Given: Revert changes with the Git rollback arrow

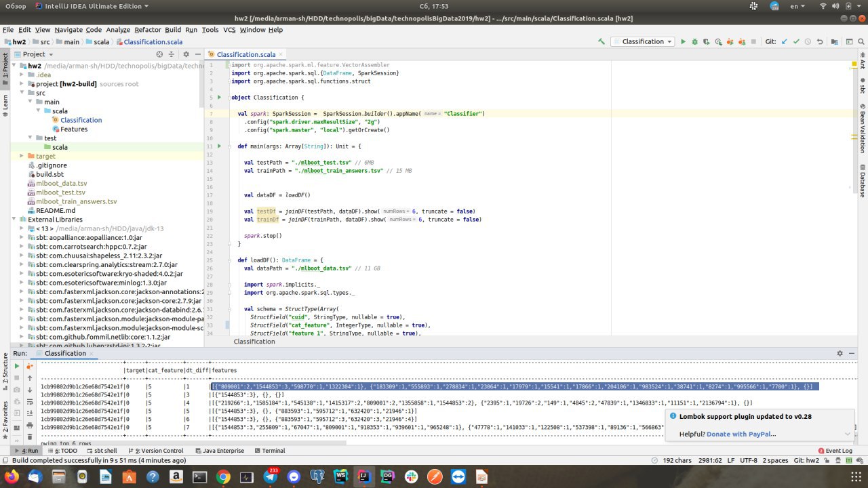Looking at the screenshot, I should (x=821, y=42).
